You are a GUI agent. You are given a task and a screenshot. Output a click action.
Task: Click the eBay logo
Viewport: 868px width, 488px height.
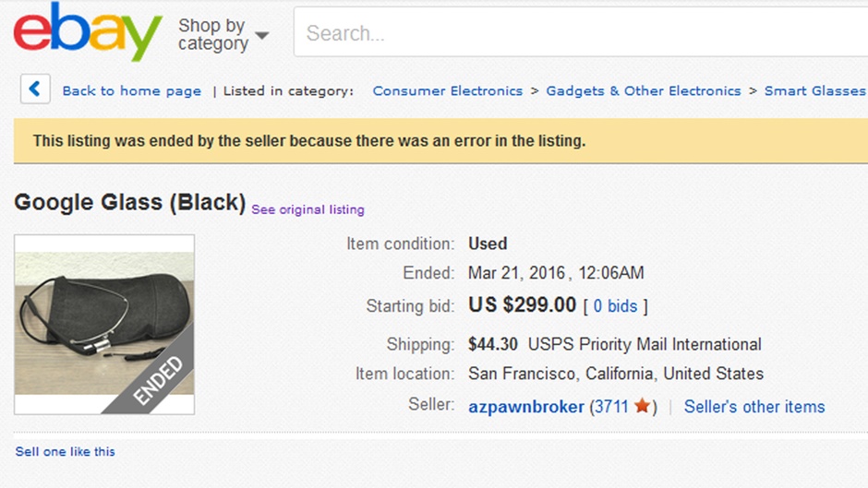pyautogui.click(x=88, y=31)
